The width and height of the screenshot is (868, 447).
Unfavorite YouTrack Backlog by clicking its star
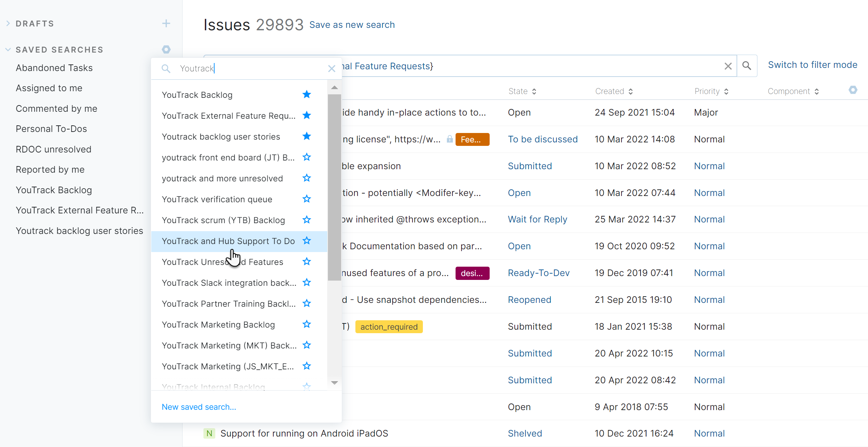(x=306, y=94)
